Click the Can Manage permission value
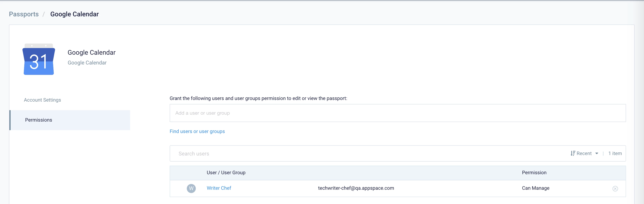The height and width of the screenshot is (204, 644). coord(536,188)
